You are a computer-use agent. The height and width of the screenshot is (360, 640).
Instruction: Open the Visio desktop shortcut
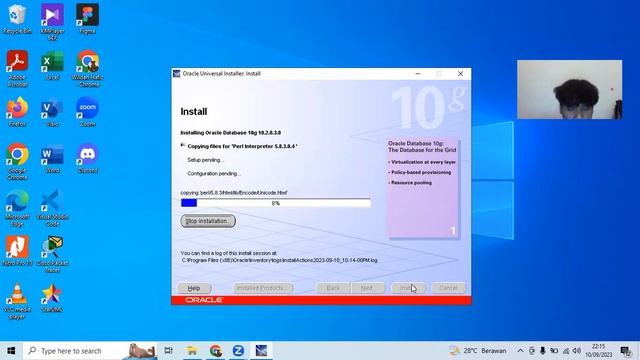52,112
